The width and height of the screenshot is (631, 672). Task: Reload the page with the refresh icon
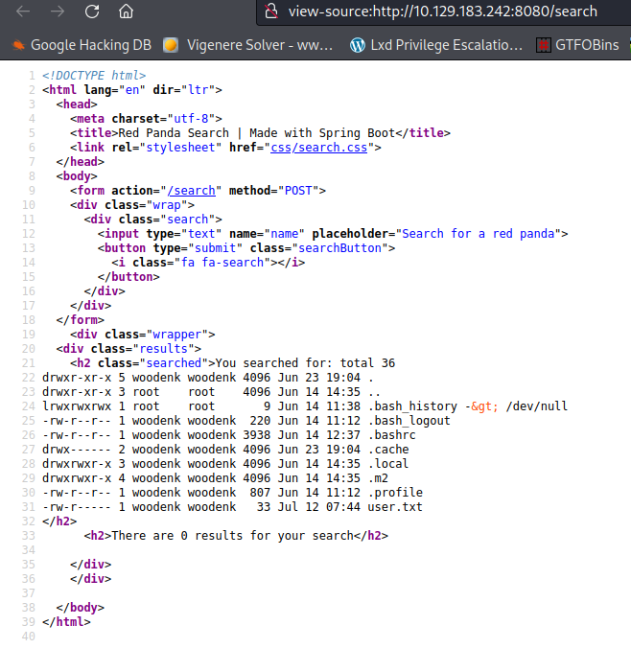(x=92, y=12)
